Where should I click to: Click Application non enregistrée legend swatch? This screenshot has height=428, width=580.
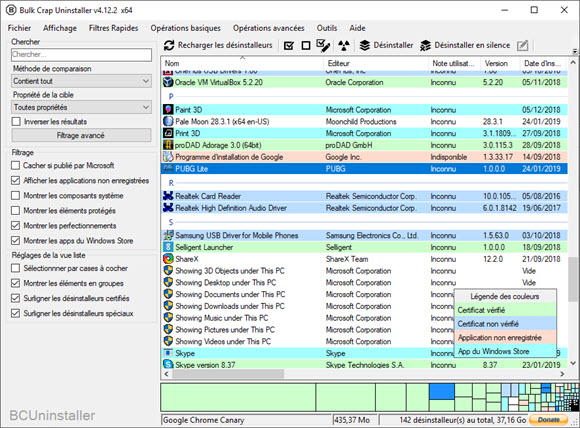tap(505, 337)
